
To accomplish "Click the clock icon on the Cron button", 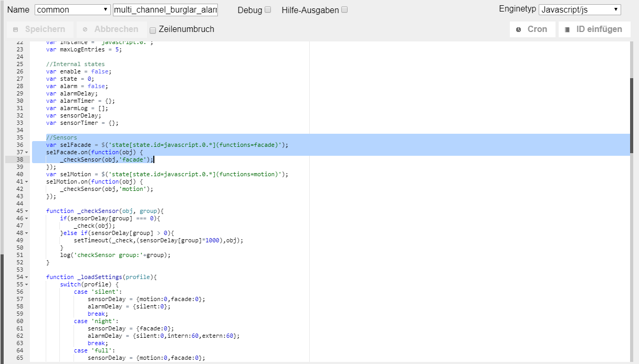I will point(518,29).
